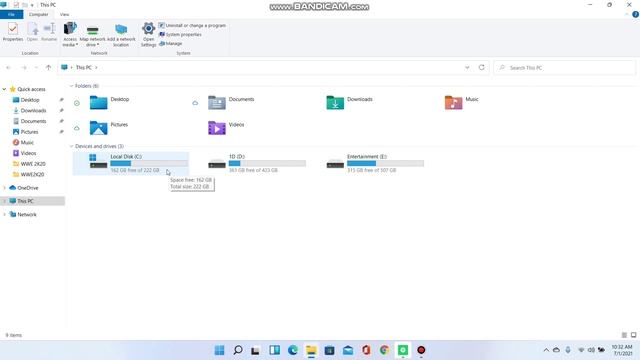Open Mail from the taskbar
Viewport: 640px width, 360px height.
[348, 350]
